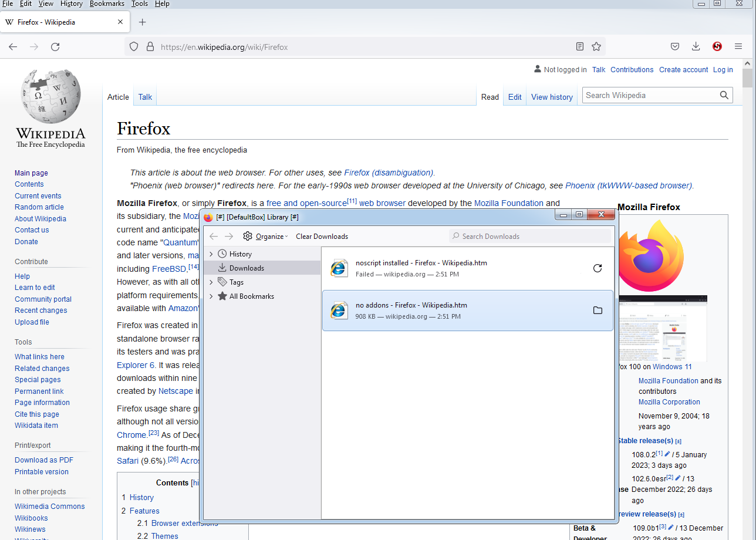Open the Bookmarks menu
The height and width of the screenshot is (540, 756).
click(x=107, y=4)
